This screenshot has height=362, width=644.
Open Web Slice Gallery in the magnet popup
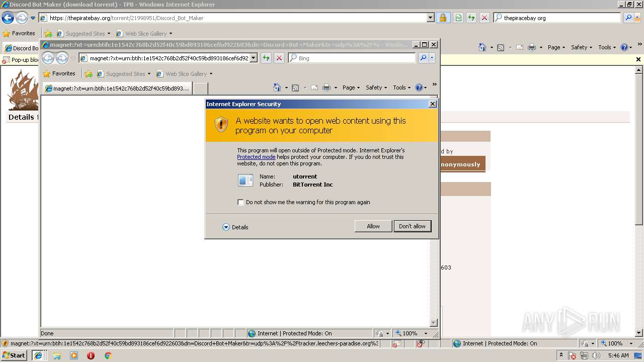[x=186, y=74]
